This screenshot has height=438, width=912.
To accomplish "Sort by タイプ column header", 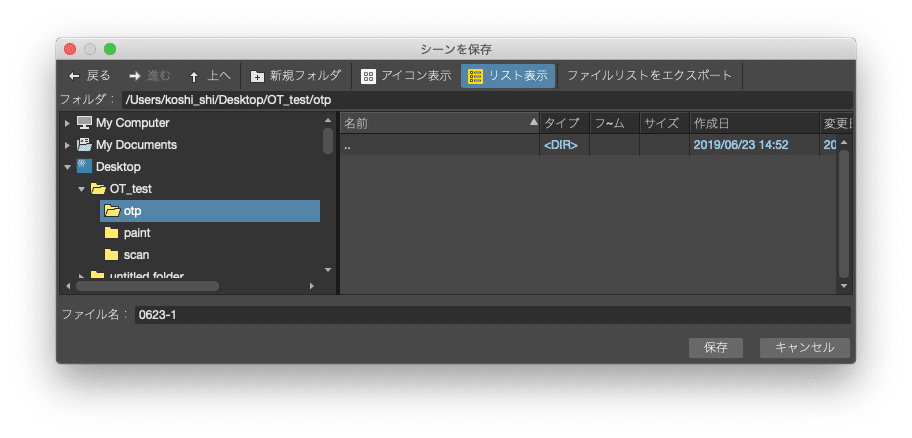I will pos(564,123).
